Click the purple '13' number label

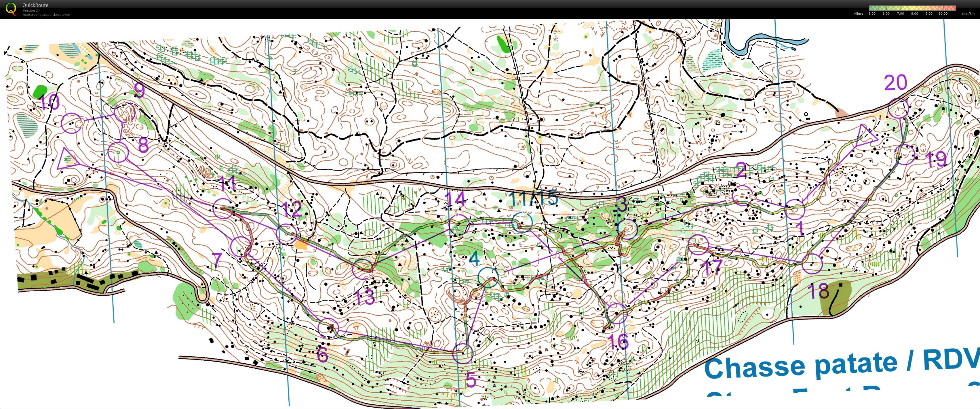coord(364,297)
